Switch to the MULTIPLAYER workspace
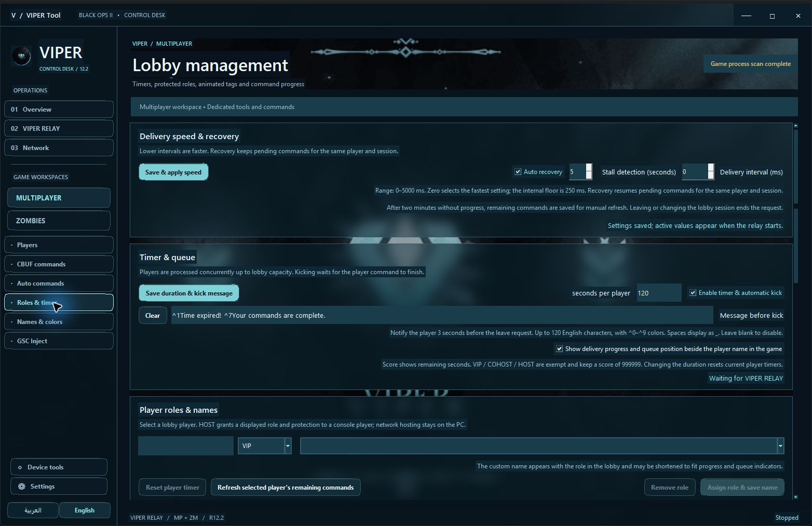This screenshot has width=812, height=526. tap(59, 198)
